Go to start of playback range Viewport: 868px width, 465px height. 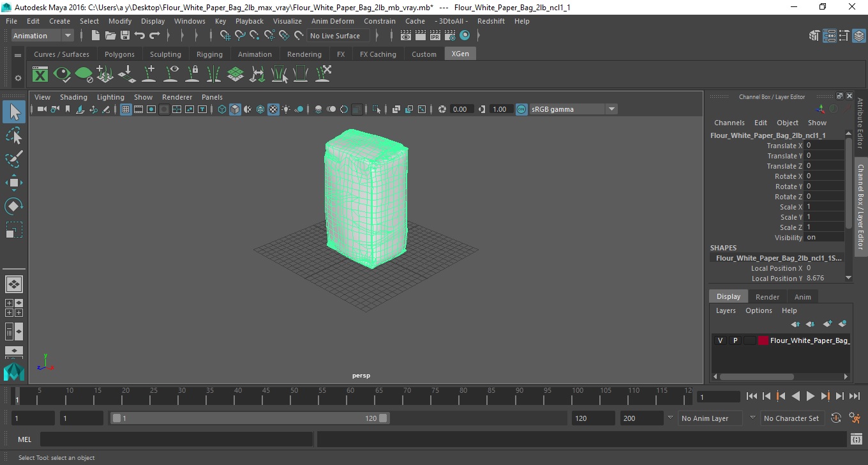click(x=751, y=396)
